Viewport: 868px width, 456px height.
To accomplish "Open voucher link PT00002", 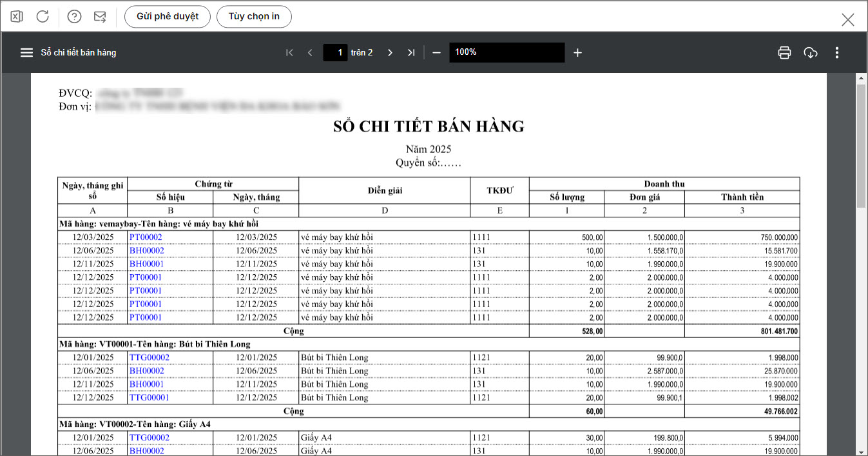I will 146,237.
